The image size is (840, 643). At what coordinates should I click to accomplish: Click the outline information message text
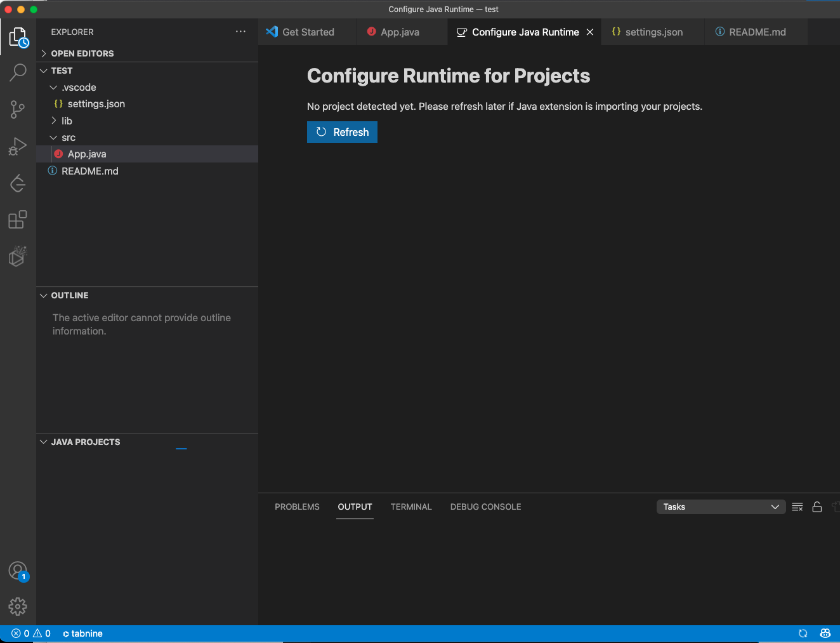pyautogui.click(x=141, y=324)
